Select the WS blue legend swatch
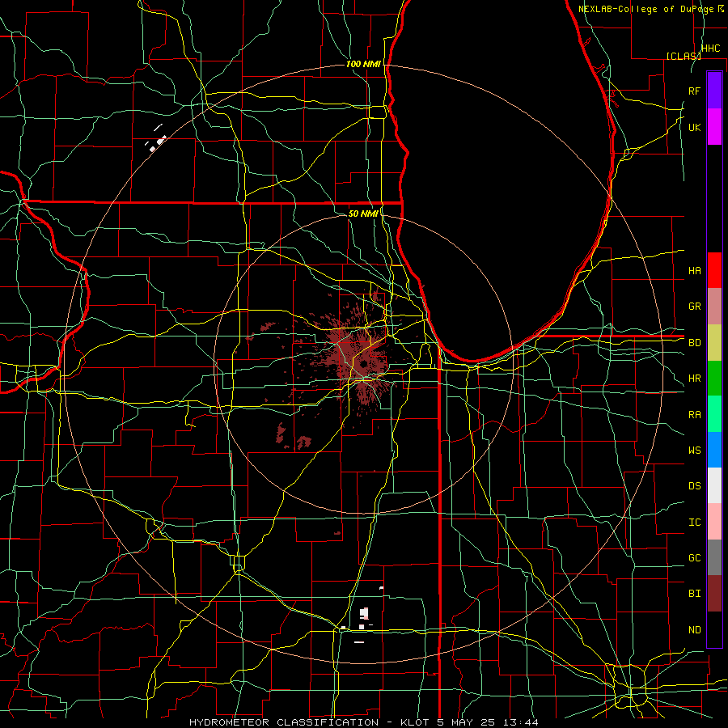 click(714, 450)
